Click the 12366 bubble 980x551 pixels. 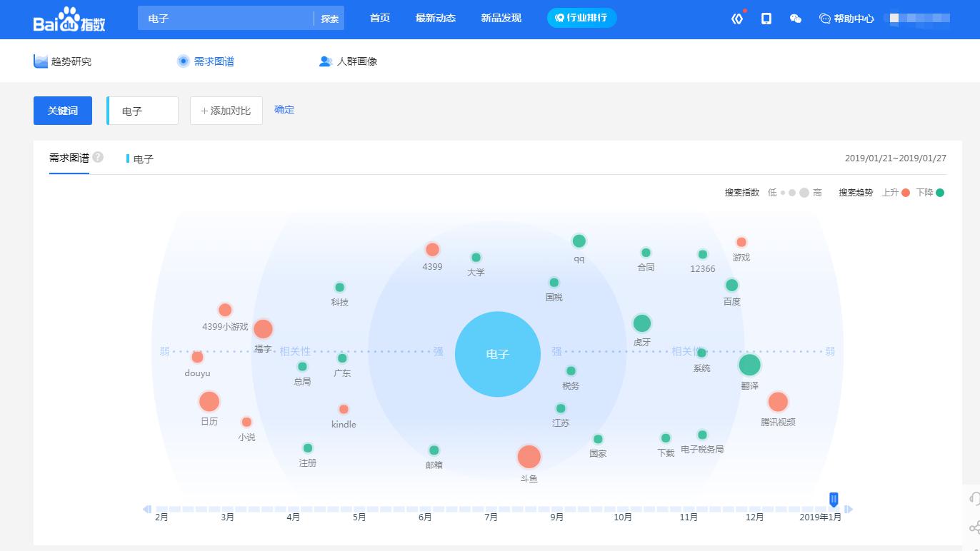(x=703, y=255)
